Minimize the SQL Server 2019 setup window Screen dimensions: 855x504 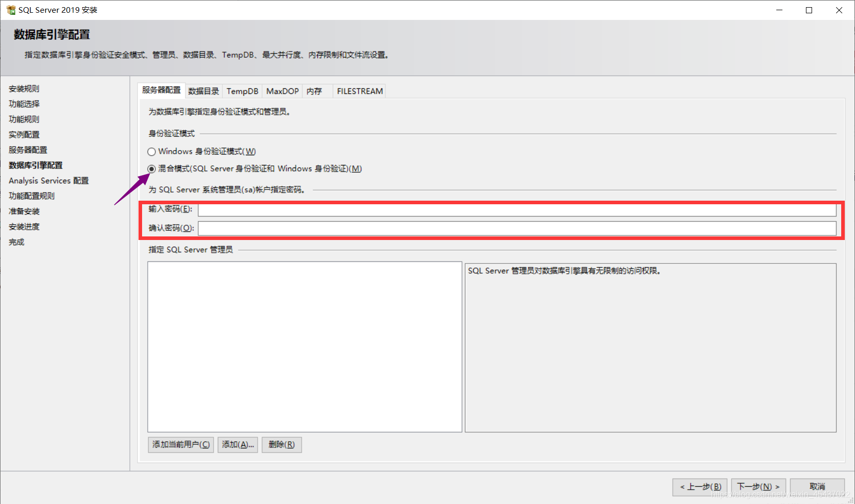click(x=779, y=10)
